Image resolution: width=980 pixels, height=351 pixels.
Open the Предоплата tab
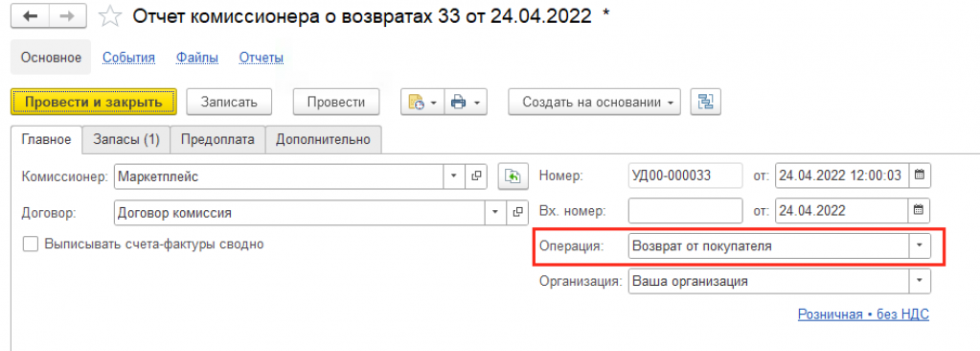tap(217, 139)
